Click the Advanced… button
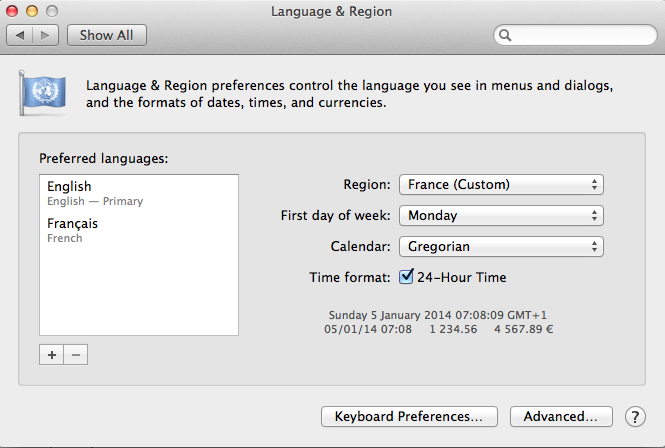This screenshot has height=448, width=665. 561,417
